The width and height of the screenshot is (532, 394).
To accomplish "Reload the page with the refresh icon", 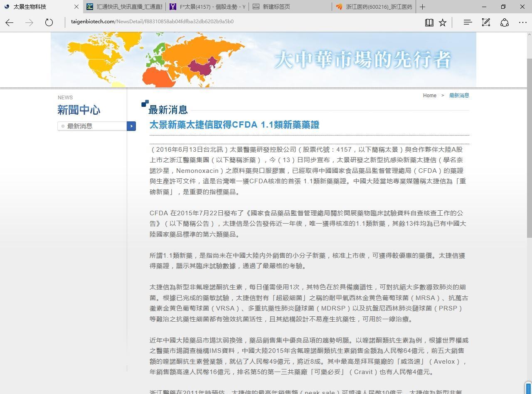I will pos(49,22).
